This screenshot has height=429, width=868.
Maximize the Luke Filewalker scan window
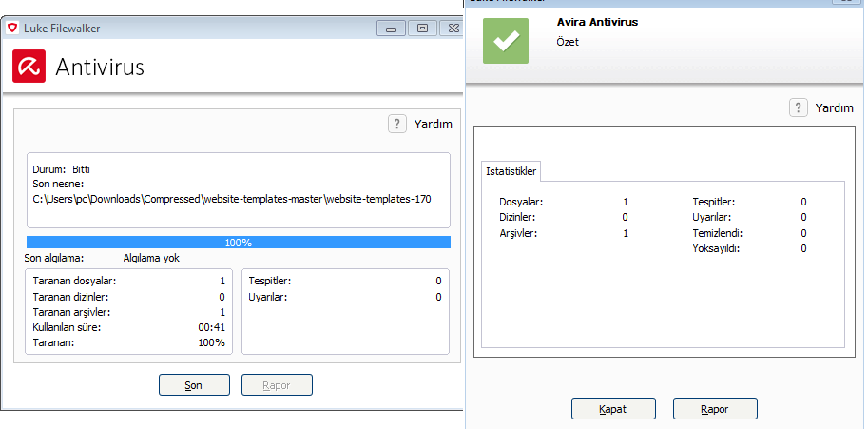coord(422,28)
